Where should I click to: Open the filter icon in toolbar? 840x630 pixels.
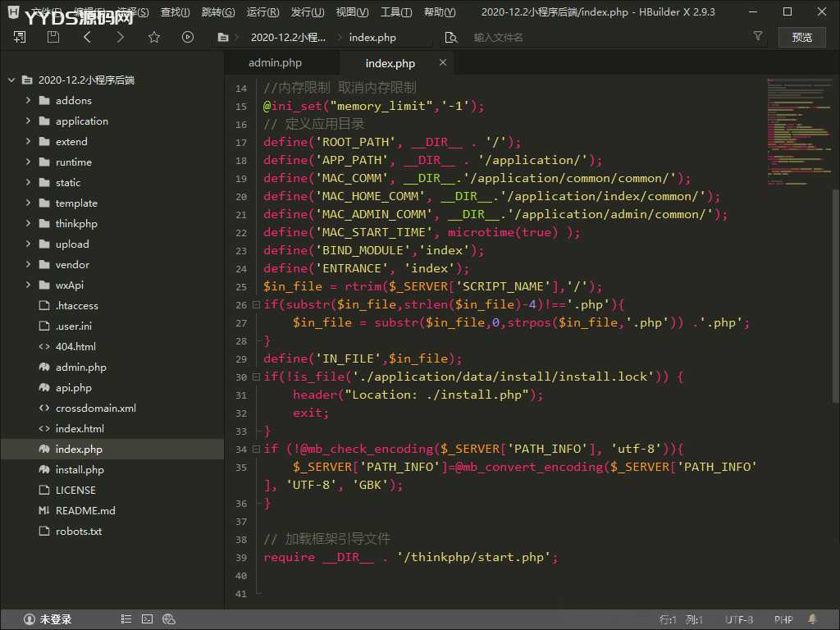point(758,37)
